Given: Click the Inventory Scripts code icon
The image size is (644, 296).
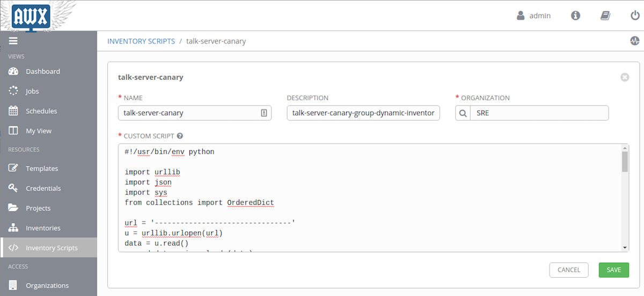Looking at the screenshot, I should tap(13, 248).
